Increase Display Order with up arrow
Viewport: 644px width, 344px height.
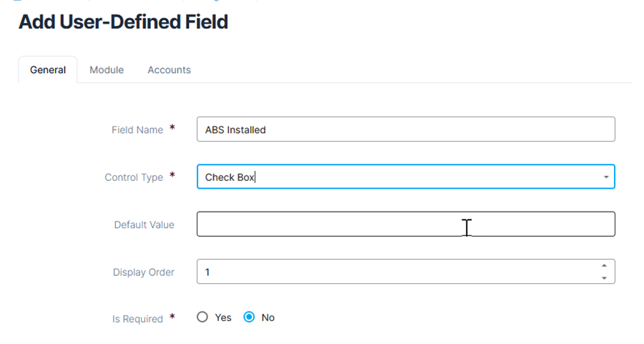(605, 266)
